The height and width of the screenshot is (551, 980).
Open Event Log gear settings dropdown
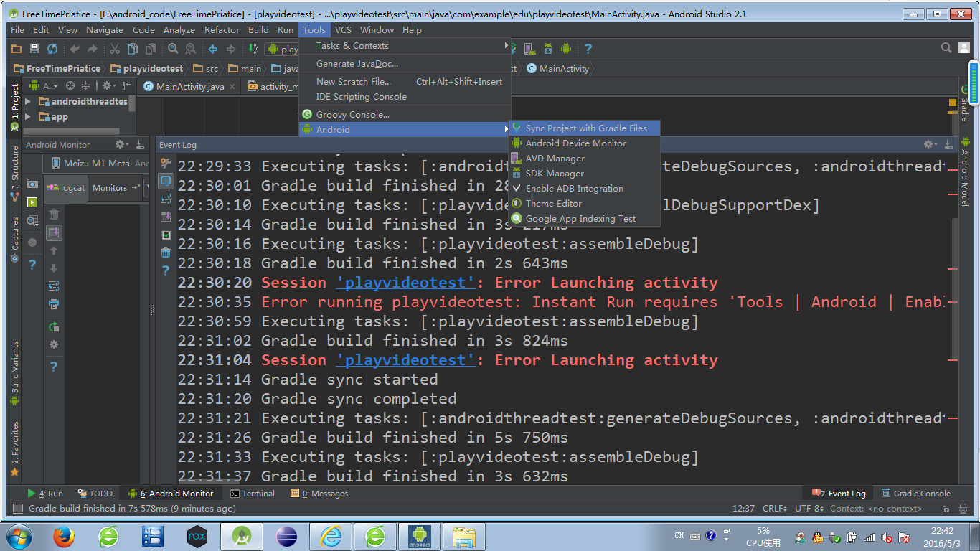[930, 144]
